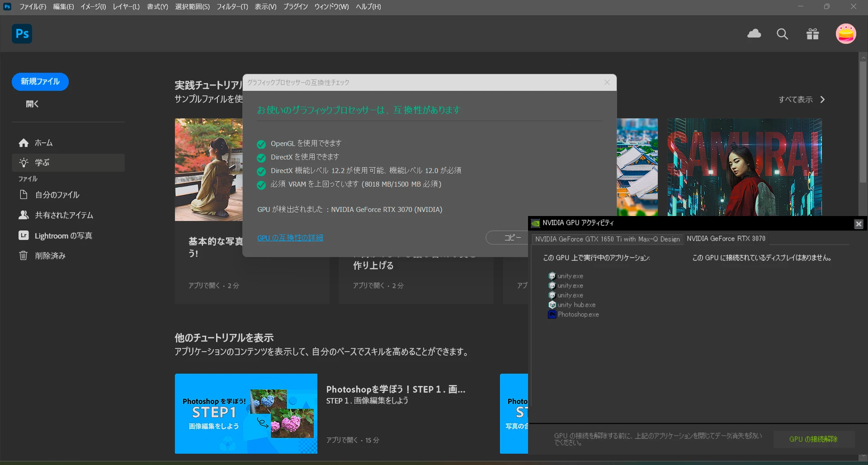The image size is (868, 465).
Task: Click the DirectX 機能レベル 12.2 line
Action: (366, 171)
